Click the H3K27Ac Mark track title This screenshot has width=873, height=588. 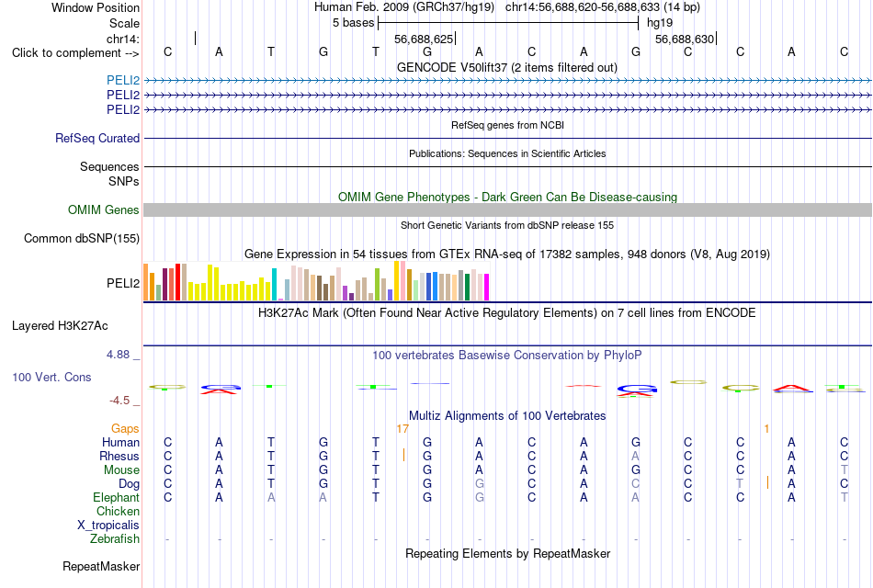(507, 313)
